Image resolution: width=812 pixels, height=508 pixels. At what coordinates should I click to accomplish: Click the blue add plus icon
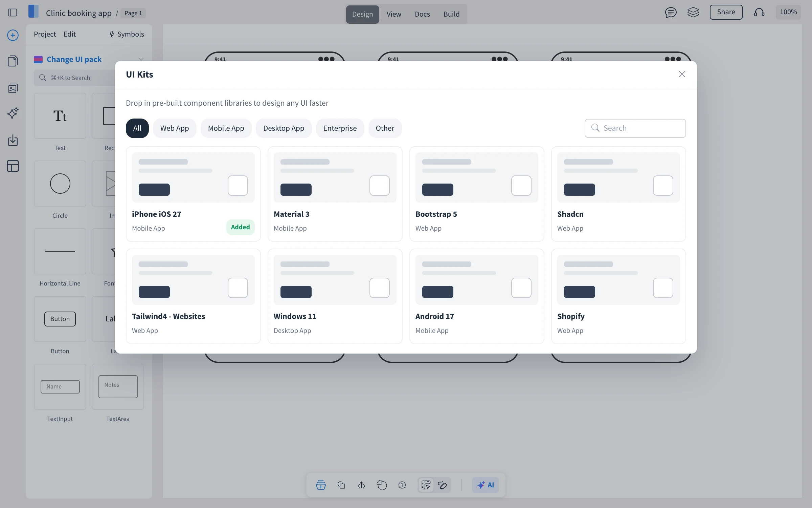pyautogui.click(x=13, y=35)
